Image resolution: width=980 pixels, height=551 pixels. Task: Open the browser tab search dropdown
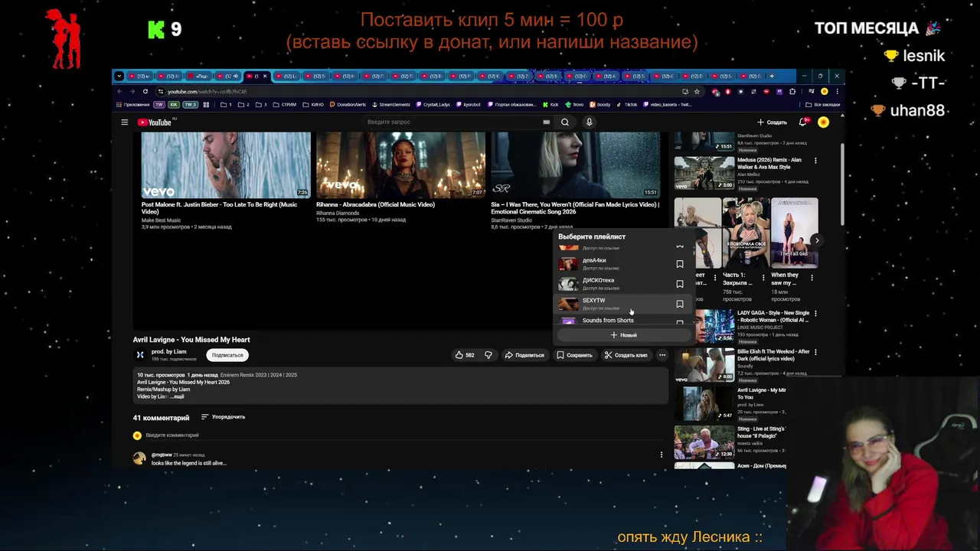coord(119,76)
